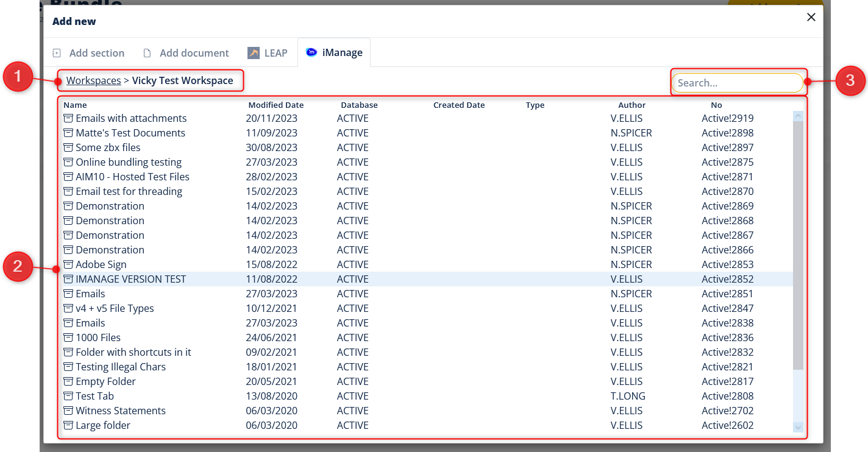868x452 pixels.
Task: Click the folder icon next to Test Tab
Action: point(68,396)
